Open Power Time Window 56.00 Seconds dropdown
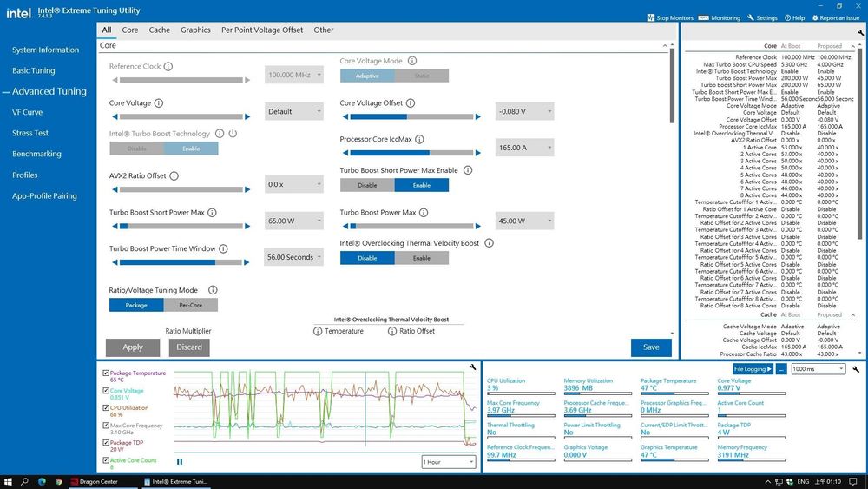Viewport: 868px width, 489px height. click(x=294, y=257)
